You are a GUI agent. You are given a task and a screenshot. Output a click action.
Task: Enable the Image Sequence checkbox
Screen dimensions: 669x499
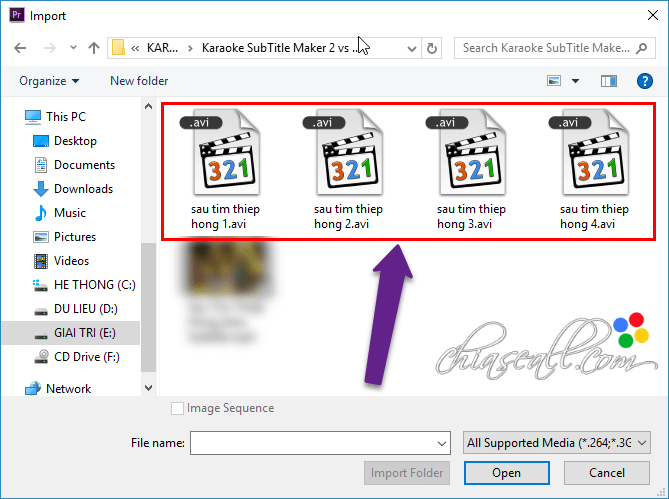(177, 408)
